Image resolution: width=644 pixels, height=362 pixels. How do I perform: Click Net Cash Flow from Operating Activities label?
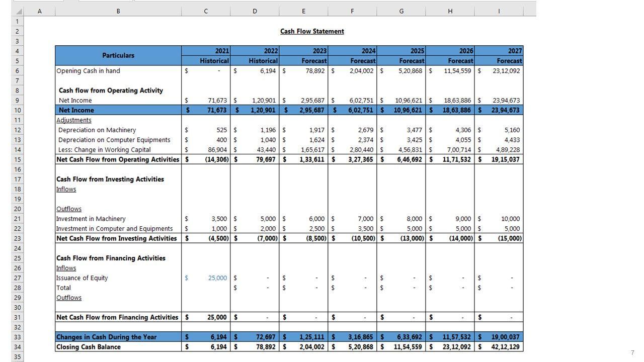point(118,159)
